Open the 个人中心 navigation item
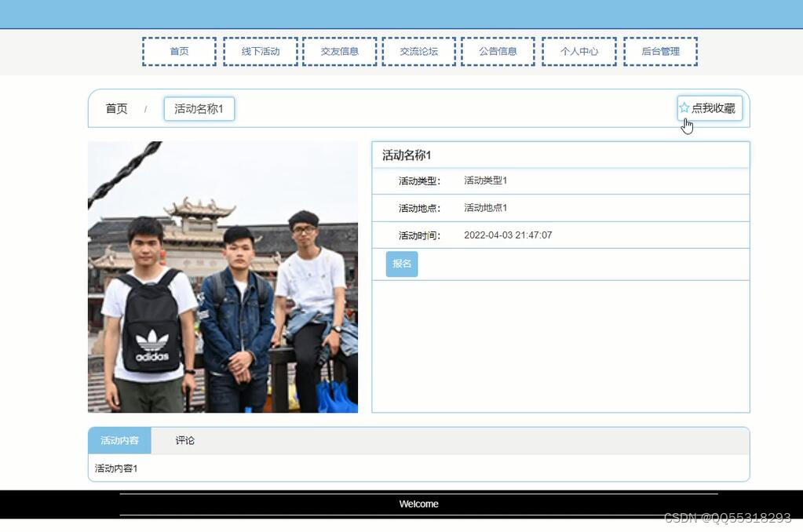Image resolution: width=803 pixels, height=532 pixels. point(579,50)
